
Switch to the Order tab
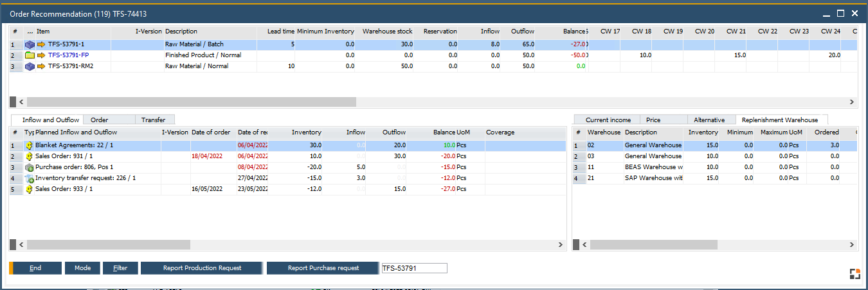(99, 120)
